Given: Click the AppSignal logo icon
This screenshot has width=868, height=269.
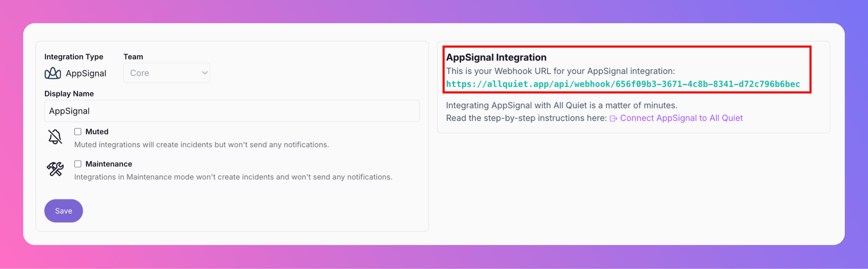Looking at the screenshot, I should click(x=52, y=73).
